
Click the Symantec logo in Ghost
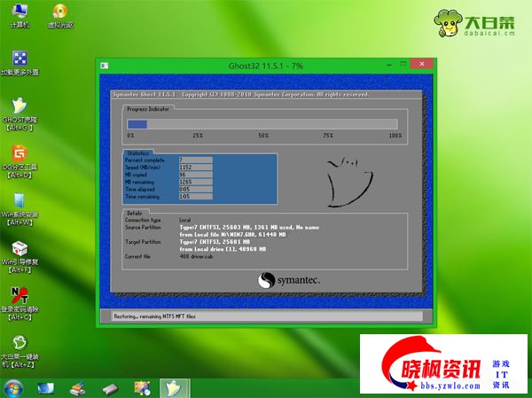click(289, 280)
